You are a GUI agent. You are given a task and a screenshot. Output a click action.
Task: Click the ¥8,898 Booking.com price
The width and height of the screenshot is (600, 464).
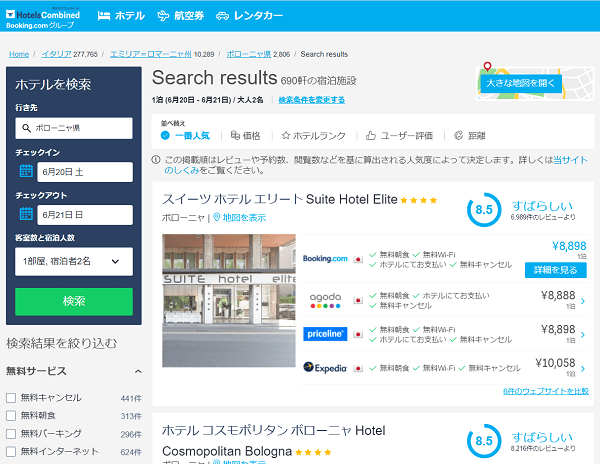[x=569, y=246]
